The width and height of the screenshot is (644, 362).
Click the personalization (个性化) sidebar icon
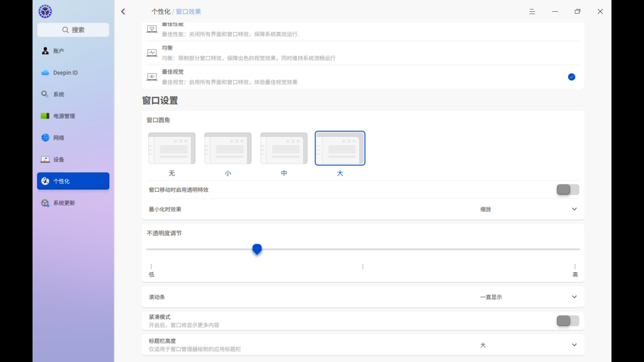(x=45, y=181)
